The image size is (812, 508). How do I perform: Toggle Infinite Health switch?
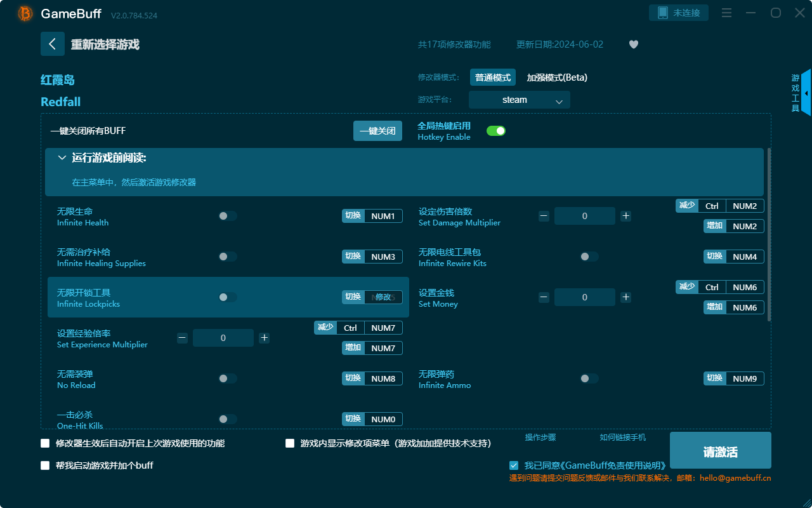point(228,216)
